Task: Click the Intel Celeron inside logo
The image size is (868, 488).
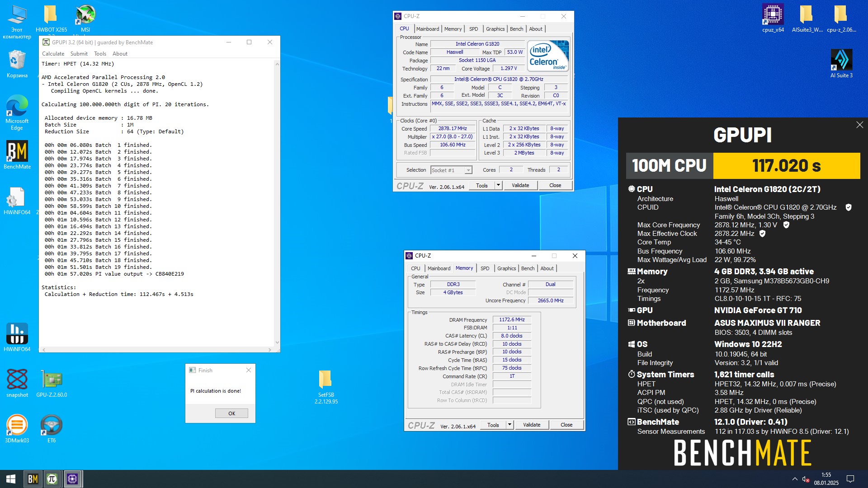Action: pos(547,56)
